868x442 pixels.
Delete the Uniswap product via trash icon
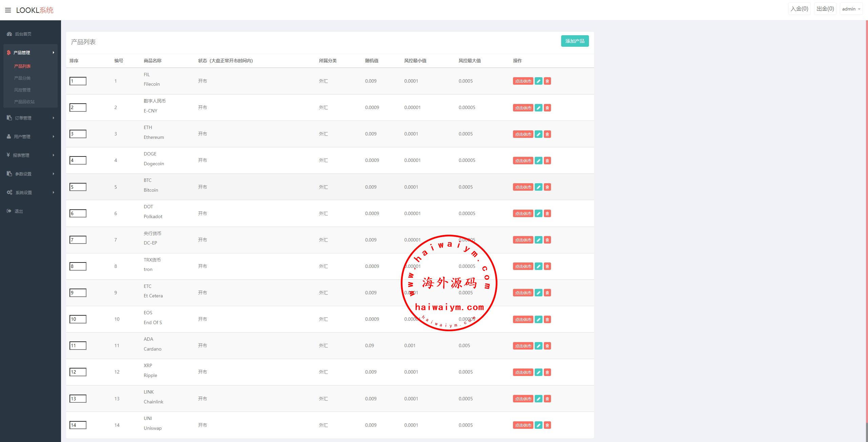pos(547,425)
